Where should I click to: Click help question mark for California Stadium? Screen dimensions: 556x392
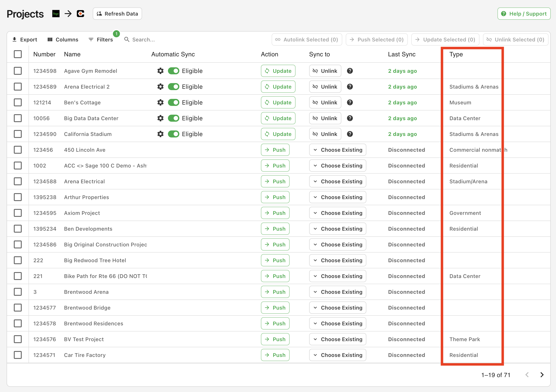click(350, 134)
